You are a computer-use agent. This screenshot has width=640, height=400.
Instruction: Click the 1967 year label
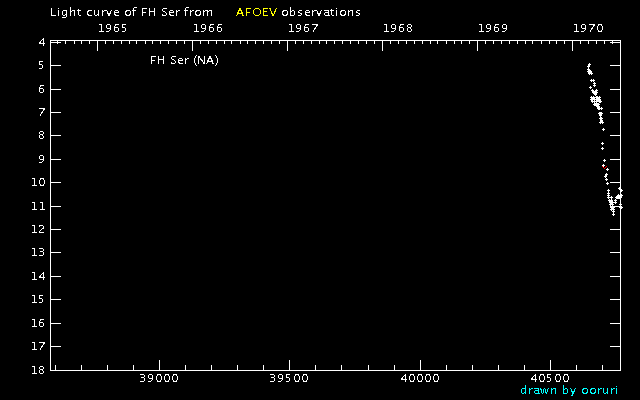click(303, 28)
